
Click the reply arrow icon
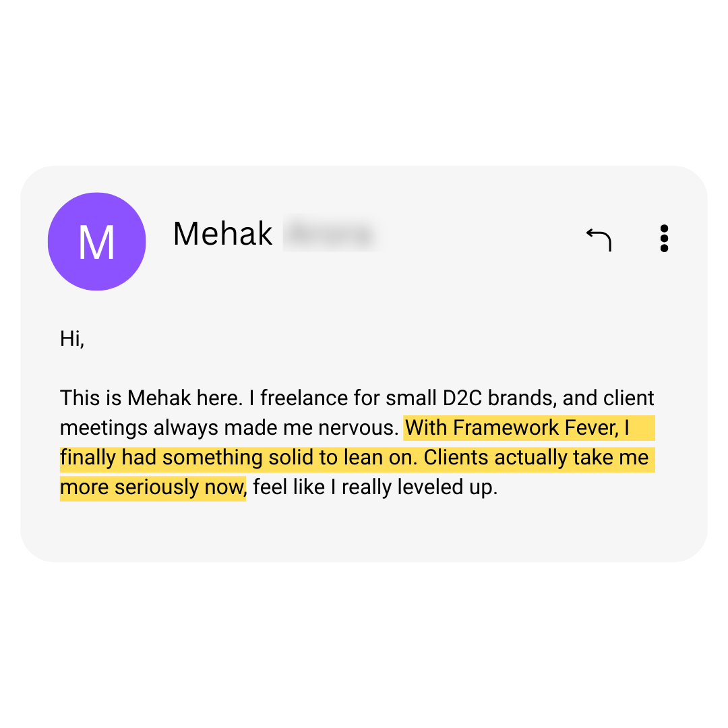[x=599, y=239]
